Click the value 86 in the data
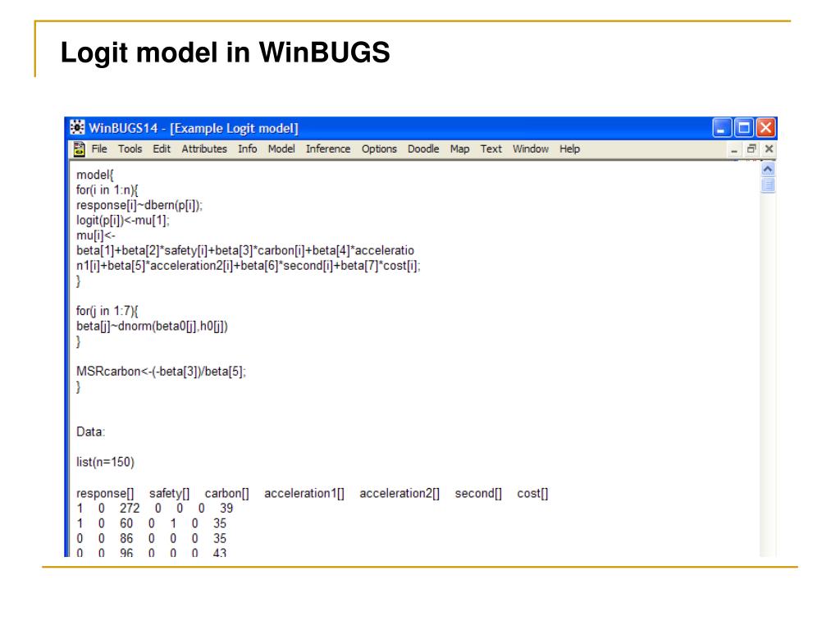 (126, 538)
